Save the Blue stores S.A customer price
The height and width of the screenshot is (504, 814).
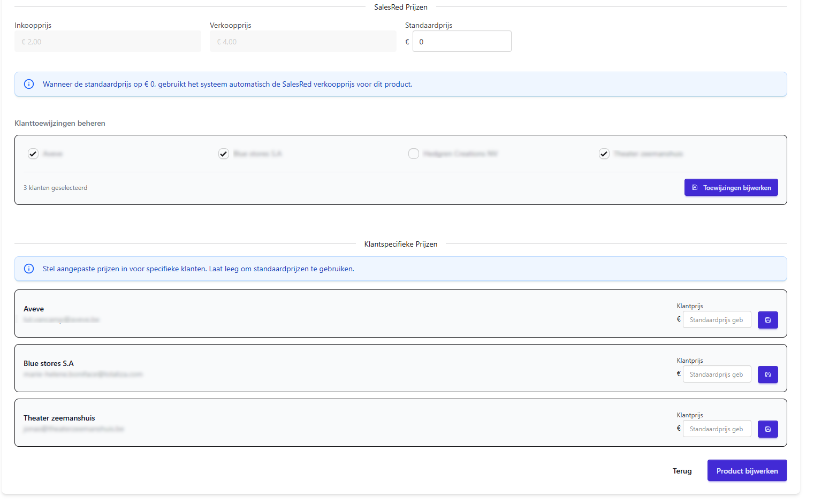point(767,375)
